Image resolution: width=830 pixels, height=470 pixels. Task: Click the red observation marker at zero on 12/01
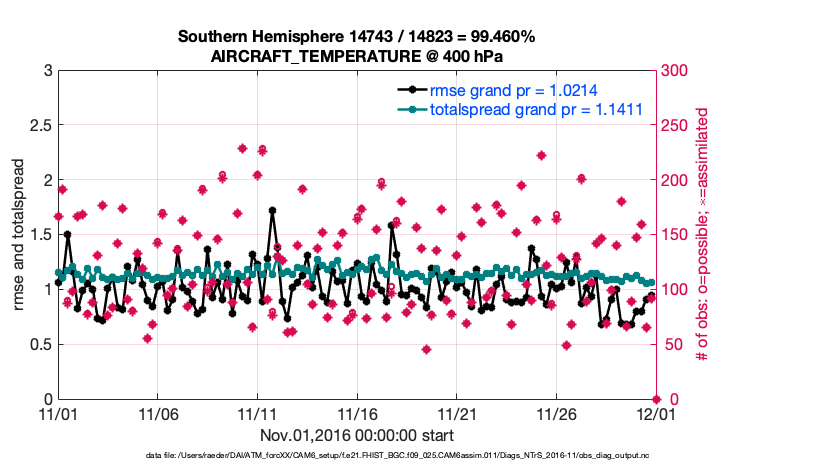[656, 399]
